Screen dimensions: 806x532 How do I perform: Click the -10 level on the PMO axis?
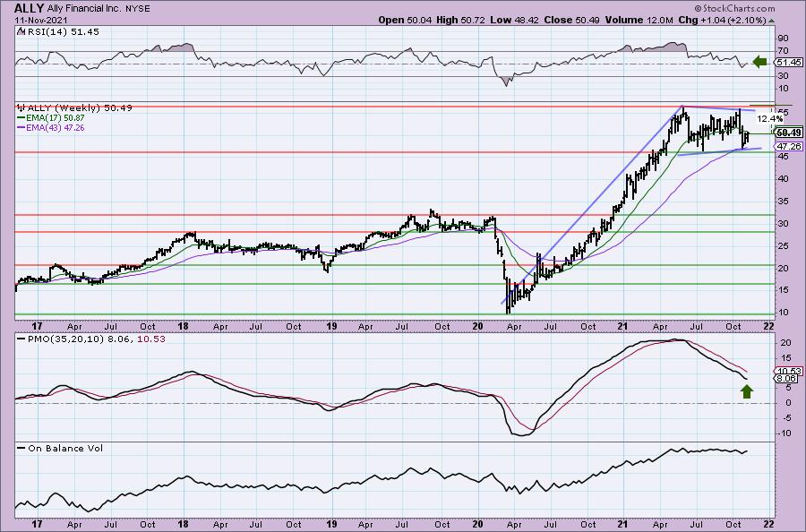783,433
